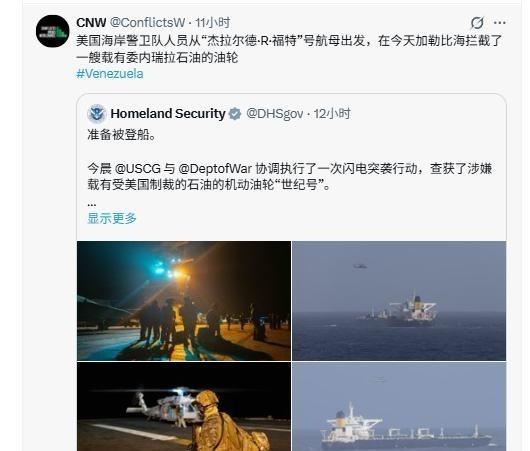The image size is (530, 451).
Task: Open the @ConflictsW handle
Action: (x=147, y=23)
